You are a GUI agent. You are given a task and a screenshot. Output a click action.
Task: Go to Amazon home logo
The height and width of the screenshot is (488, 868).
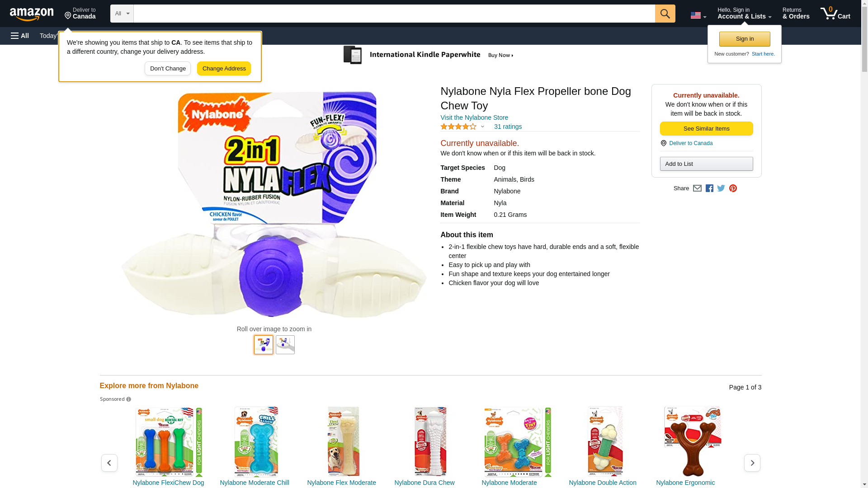point(32,14)
